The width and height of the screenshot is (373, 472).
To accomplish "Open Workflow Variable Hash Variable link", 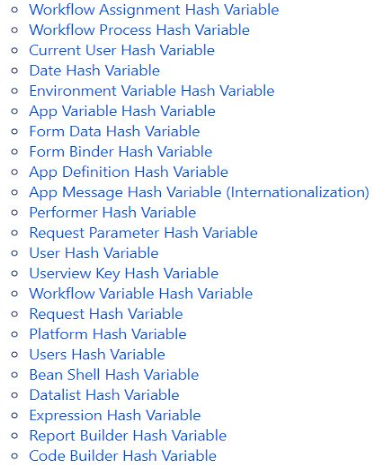I will point(141,294).
